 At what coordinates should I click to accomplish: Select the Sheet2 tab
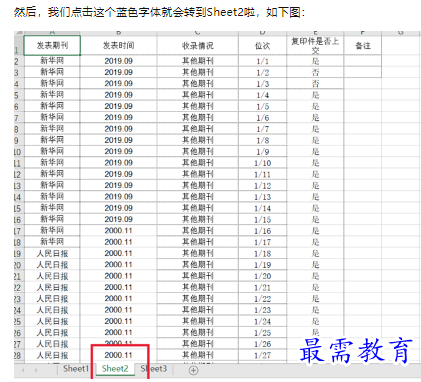(x=115, y=369)
